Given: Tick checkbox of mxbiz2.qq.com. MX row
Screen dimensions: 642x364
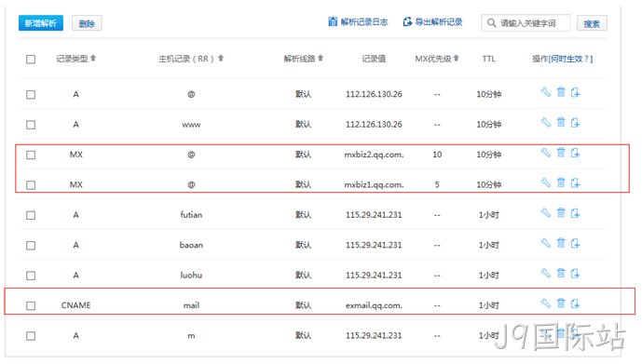Looking at the screenshot, I should pyautogui.click(x=31, y=155).
